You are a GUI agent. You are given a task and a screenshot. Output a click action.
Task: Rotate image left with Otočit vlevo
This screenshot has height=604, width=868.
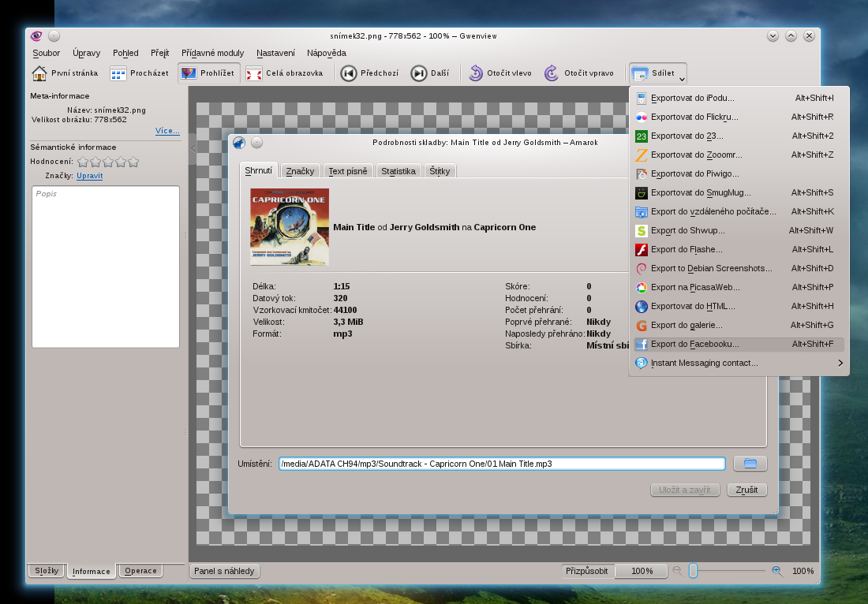[476, 73]
